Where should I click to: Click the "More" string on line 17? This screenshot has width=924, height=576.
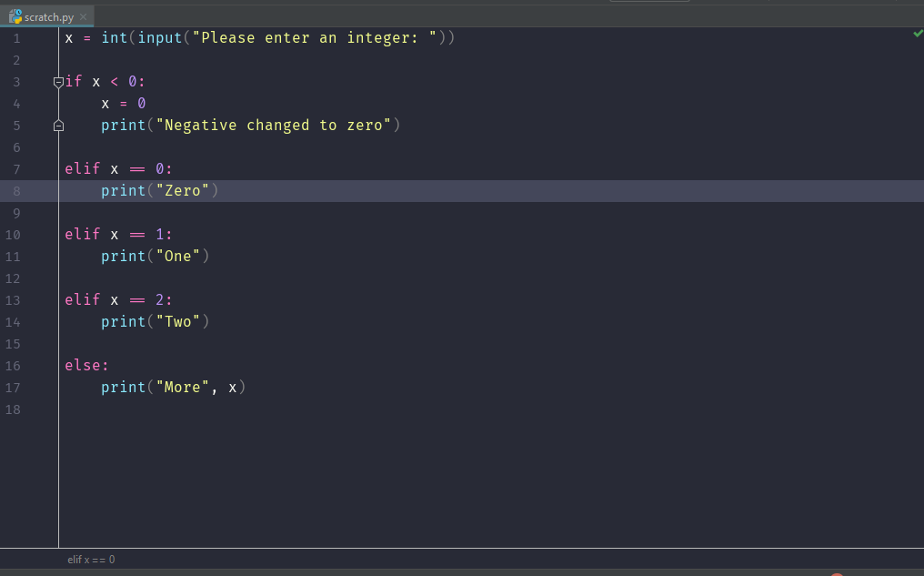coord(183,387)
